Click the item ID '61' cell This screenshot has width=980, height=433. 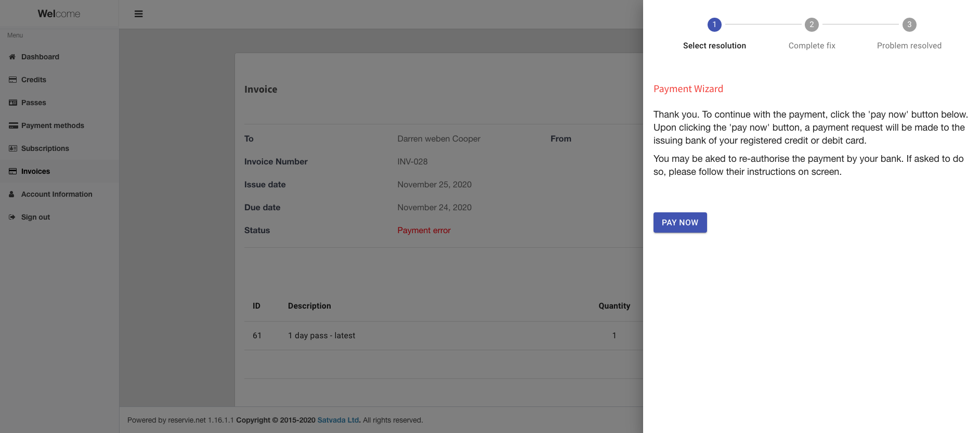(257, 336)
